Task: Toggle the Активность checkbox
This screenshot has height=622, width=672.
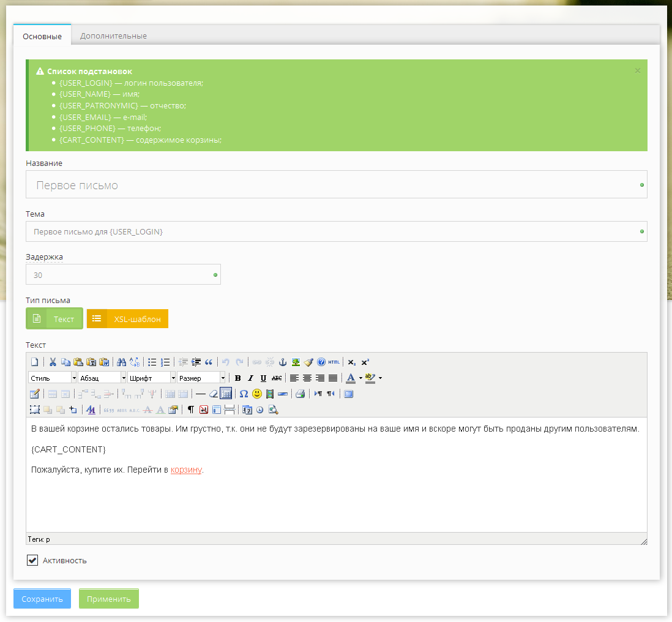Action: tap(32, 560)
